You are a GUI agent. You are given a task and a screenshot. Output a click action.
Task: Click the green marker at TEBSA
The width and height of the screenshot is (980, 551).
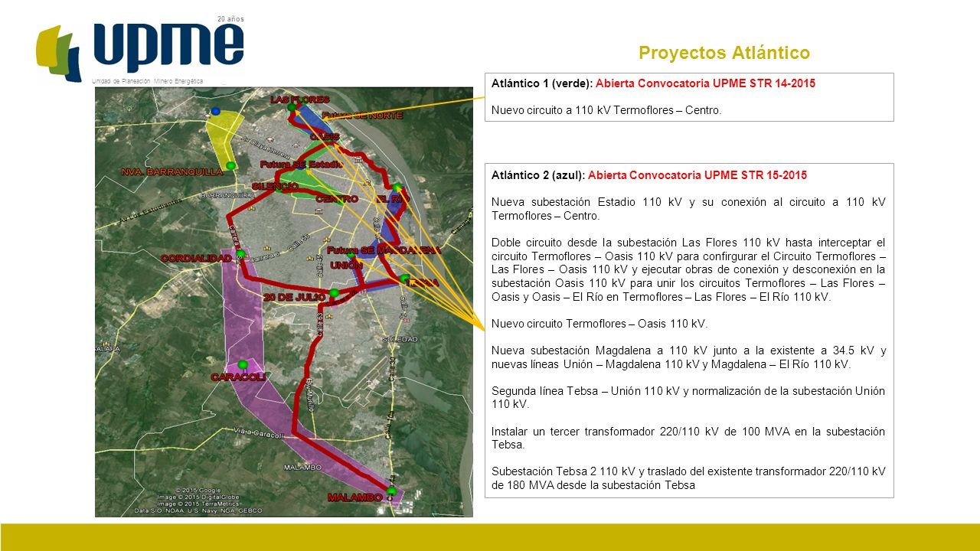(405, 278)
